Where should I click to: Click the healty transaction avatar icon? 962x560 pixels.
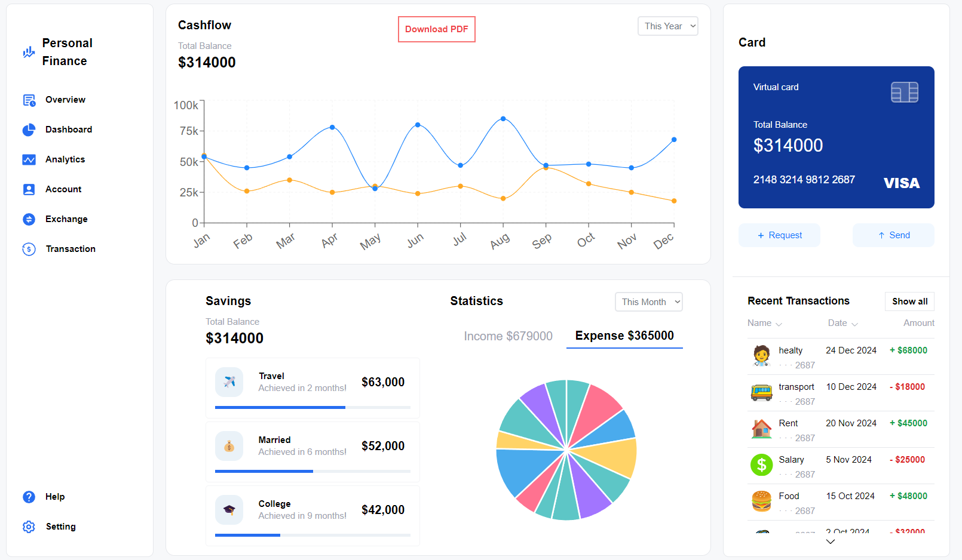coord(761,356)
